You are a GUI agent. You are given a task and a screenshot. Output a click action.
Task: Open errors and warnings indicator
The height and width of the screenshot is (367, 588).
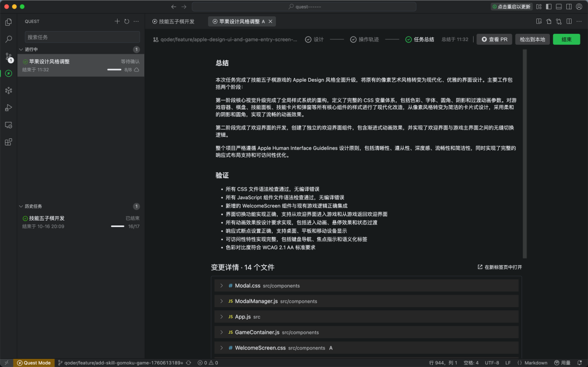pyautogui.click(x=208, y=363)
